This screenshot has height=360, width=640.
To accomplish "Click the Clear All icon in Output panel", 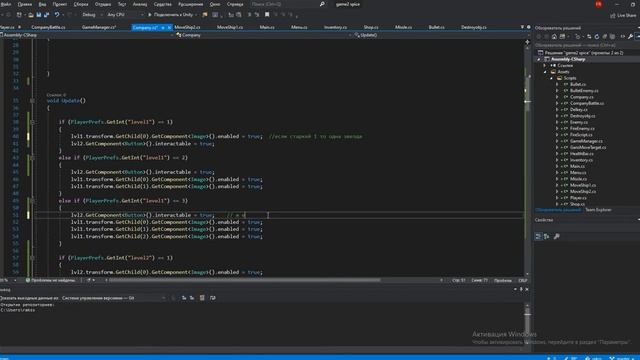I will [x=202, y=298].
